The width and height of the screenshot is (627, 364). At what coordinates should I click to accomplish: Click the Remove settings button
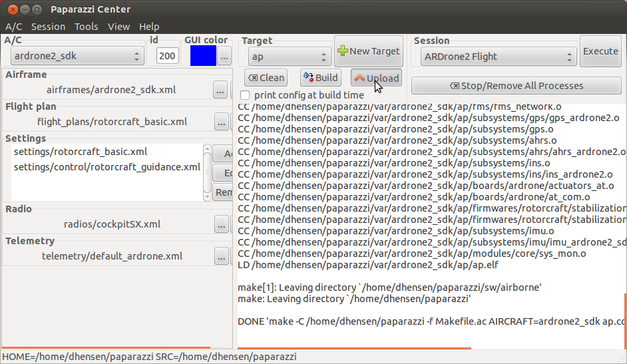click(223, 192)
